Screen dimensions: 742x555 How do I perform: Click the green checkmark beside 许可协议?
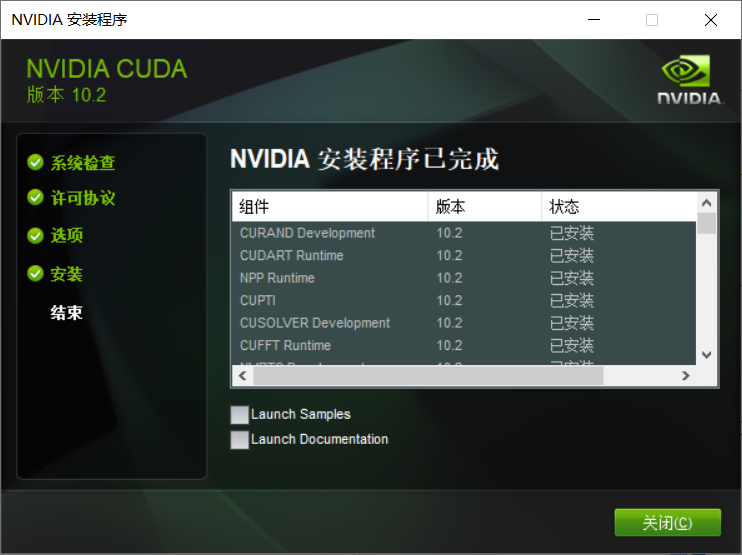click(35, 197)
